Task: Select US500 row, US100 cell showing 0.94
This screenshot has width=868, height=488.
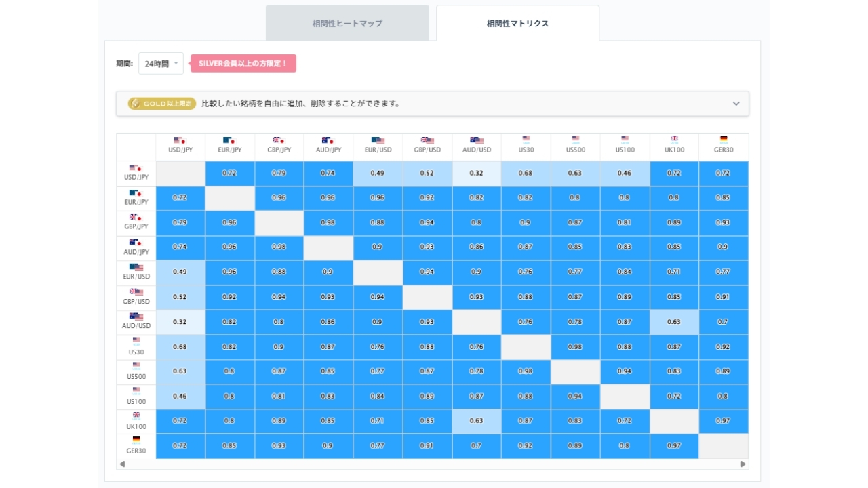Action: coord(625,371)
